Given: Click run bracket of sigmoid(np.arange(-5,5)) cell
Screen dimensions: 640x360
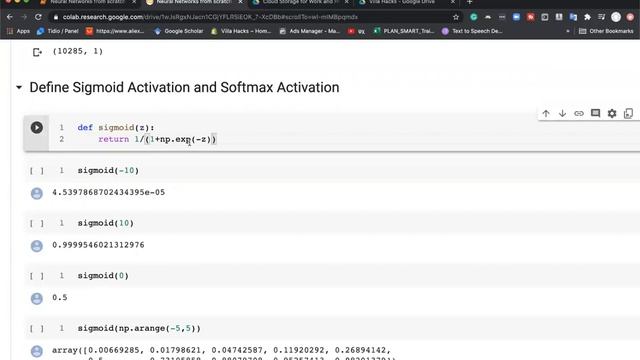Looking at the screenshot, I should [x=37, y=329].
